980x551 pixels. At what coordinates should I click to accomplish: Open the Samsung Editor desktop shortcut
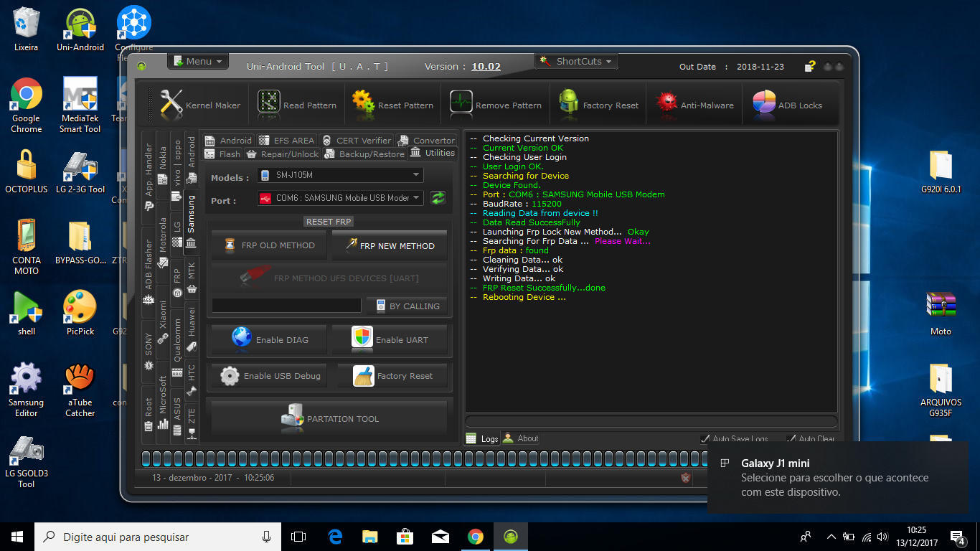(27, 389)
